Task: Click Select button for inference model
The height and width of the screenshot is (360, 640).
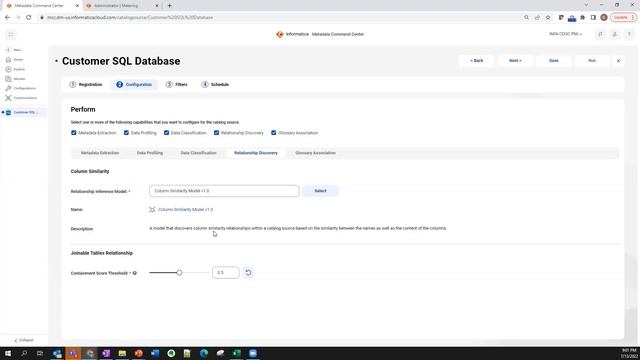Action: click(x=320, y=191)
